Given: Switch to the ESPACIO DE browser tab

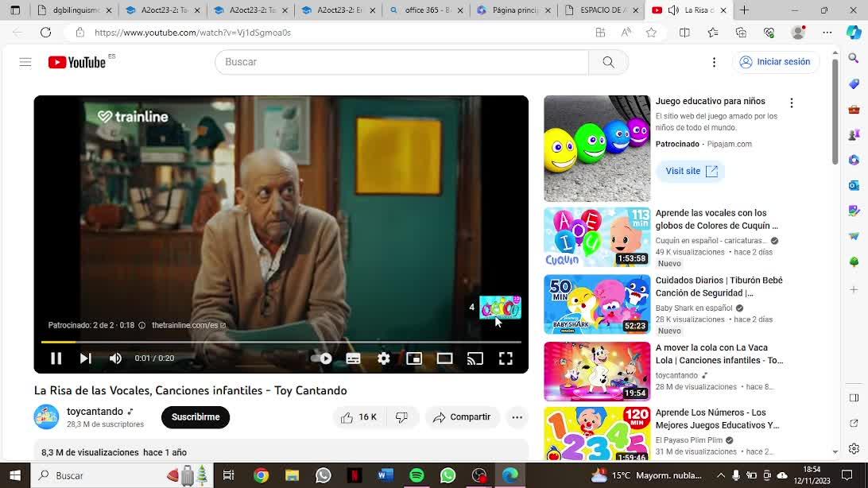Looking at the screenshot, I should [601, 10].
